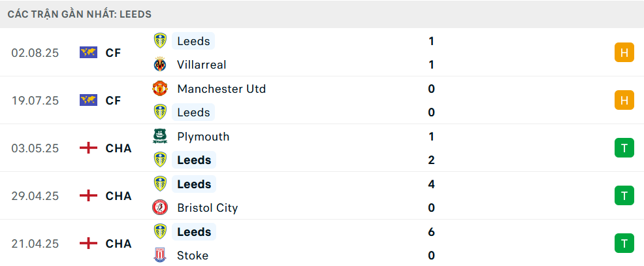Open the Manchester Utd team link

[x=221, y=89]
